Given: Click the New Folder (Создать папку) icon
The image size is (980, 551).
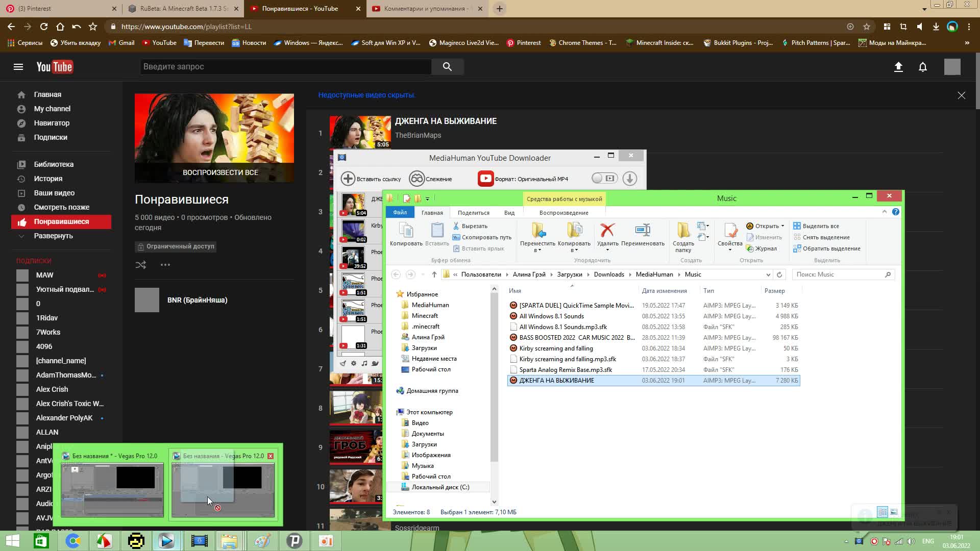Looking at the screenshot, I should [x=683, y=236].
